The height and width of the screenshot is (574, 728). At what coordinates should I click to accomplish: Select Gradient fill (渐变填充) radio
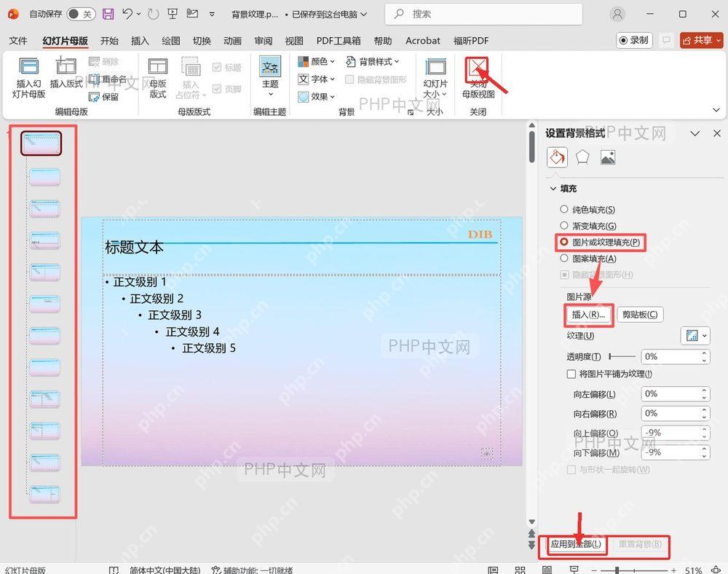[564, 226]
